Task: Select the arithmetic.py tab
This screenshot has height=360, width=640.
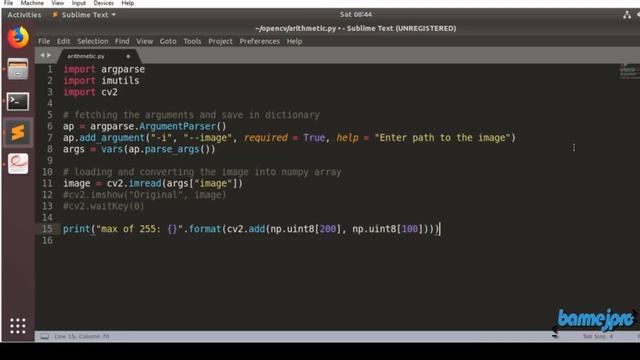Action: click(x=86, y=56)
